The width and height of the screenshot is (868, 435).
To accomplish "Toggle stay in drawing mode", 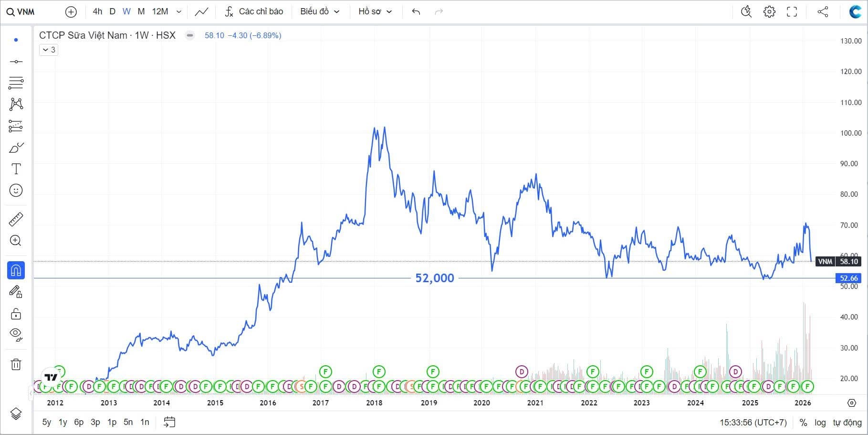I will [16, 292].
